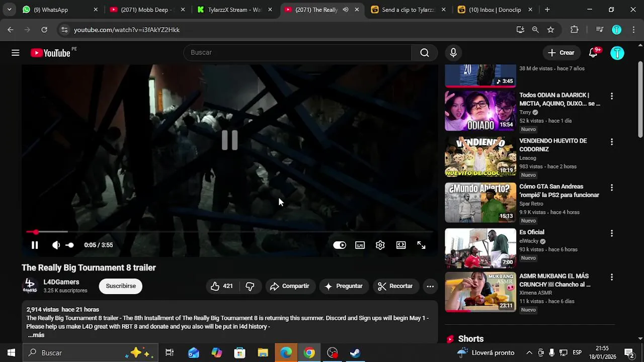Viewport: 644px width, 362px height.
Task: Launch Steam from the taskbar
Action: click(x=355, y=353)
